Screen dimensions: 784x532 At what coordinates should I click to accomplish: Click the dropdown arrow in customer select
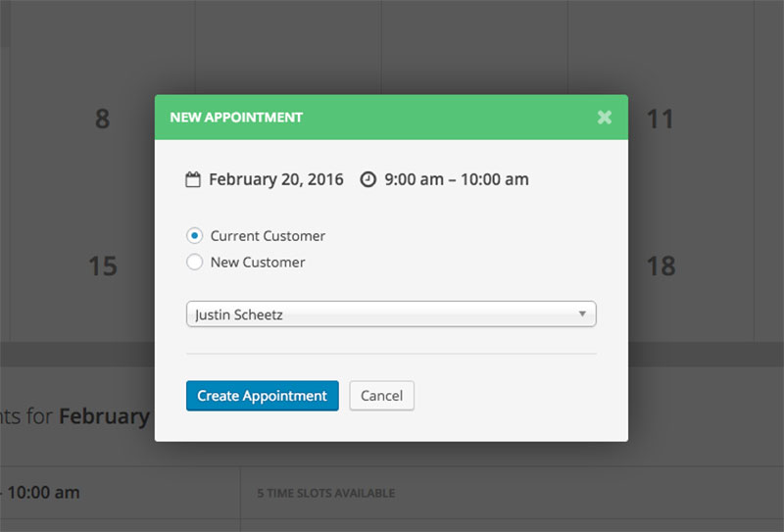tap(582, 314)
